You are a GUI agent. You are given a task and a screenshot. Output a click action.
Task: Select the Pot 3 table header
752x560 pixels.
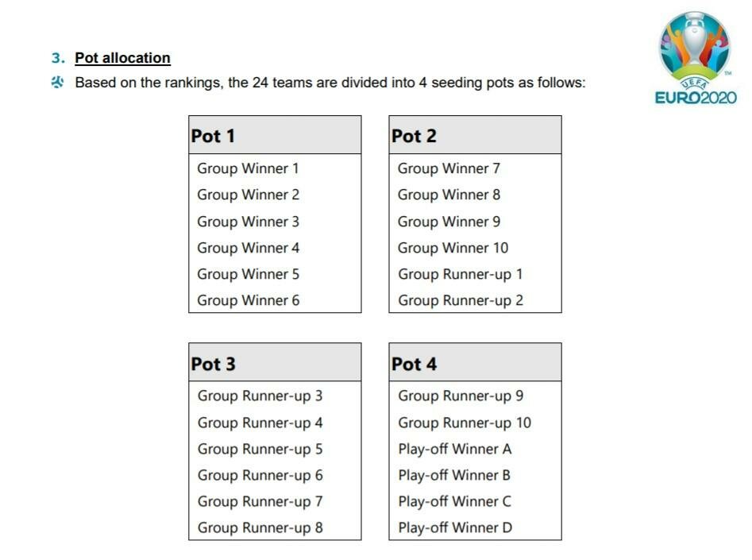[x=275, y=362]
